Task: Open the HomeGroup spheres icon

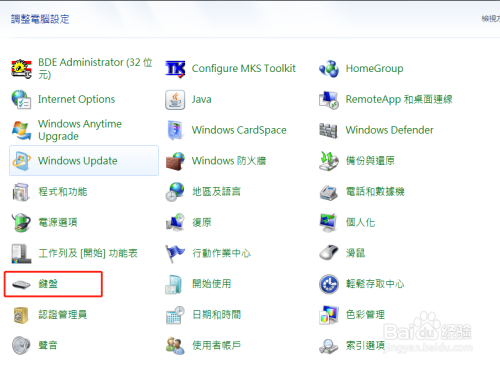Action: point(329,69)
